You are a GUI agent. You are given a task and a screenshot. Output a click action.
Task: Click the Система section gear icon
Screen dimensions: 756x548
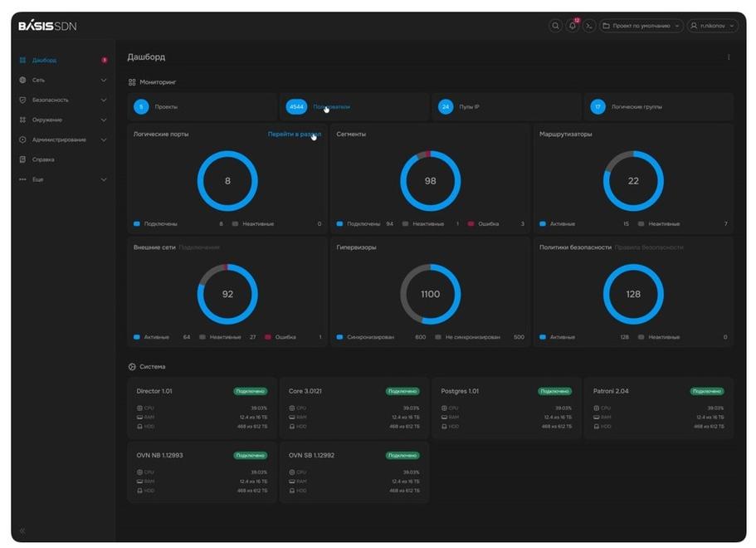(132, 367)
